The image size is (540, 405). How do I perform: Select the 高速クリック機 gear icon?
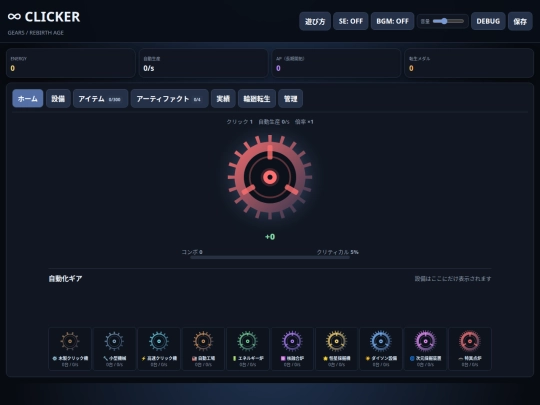pyautogui.click(x=159, y=341)
